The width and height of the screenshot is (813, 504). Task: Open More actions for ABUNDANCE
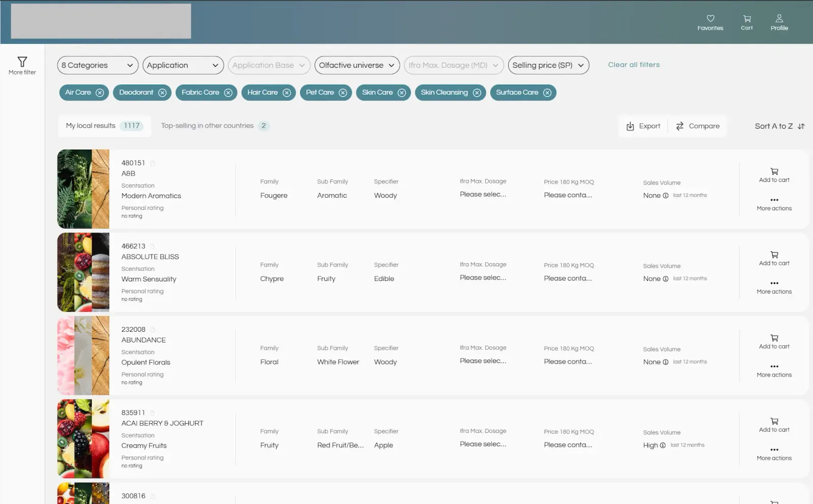[774, 371]
